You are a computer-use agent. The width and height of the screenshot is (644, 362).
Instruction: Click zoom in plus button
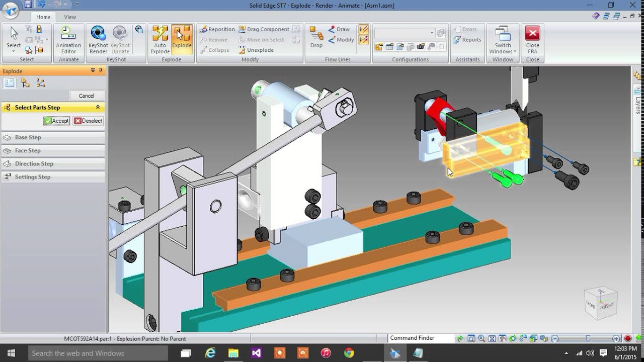click(616, 338)
